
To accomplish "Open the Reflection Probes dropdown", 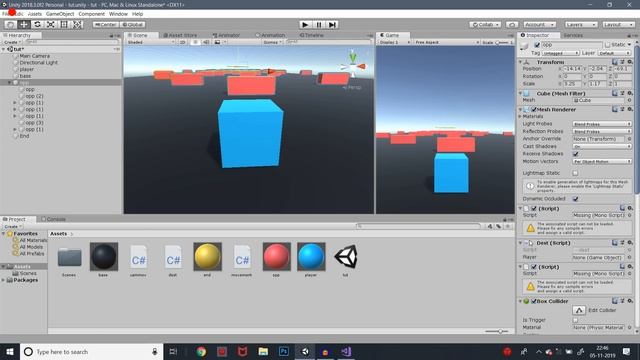I will point(602,131).
